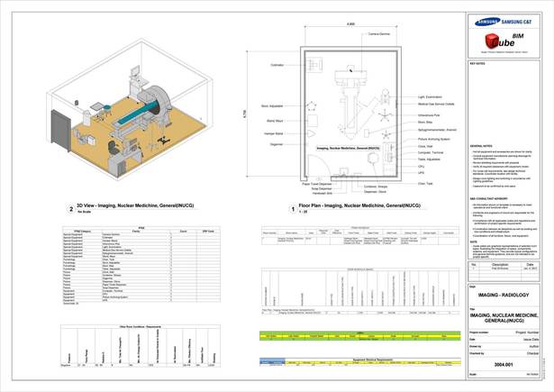Select the "Checker" value in title block
The height and width of the screenshot is (392, 554).
tap(532, 353)
